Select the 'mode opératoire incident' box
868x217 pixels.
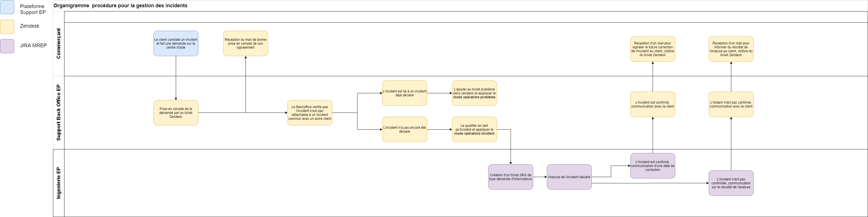point(474,130)
